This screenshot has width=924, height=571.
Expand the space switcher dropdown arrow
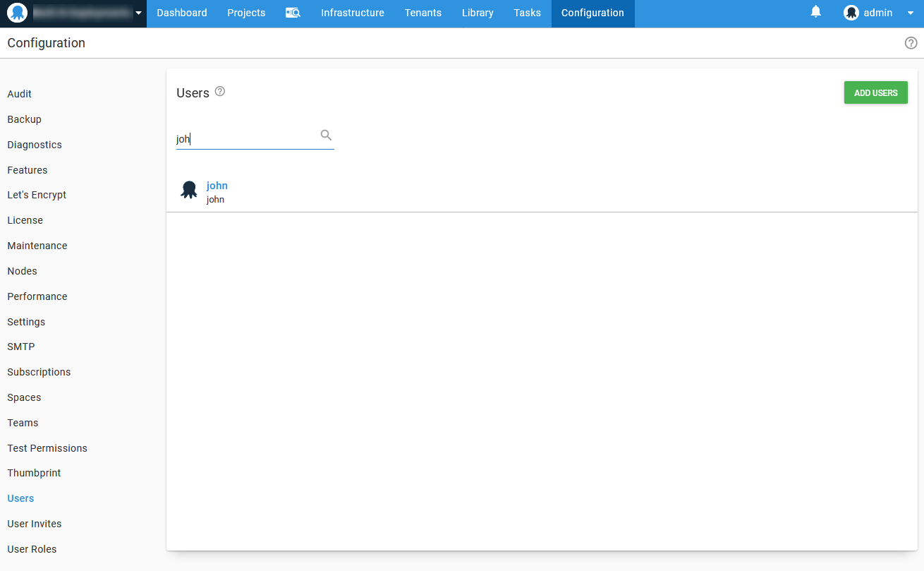pyautogui.click(x=138, y=13)
